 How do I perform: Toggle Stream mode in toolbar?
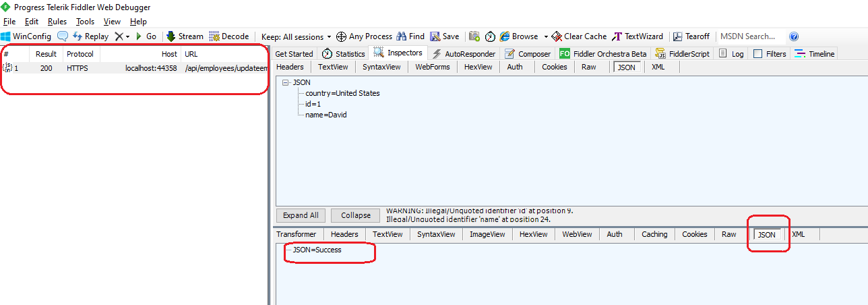pyautogui.click(x=185, y=36)
